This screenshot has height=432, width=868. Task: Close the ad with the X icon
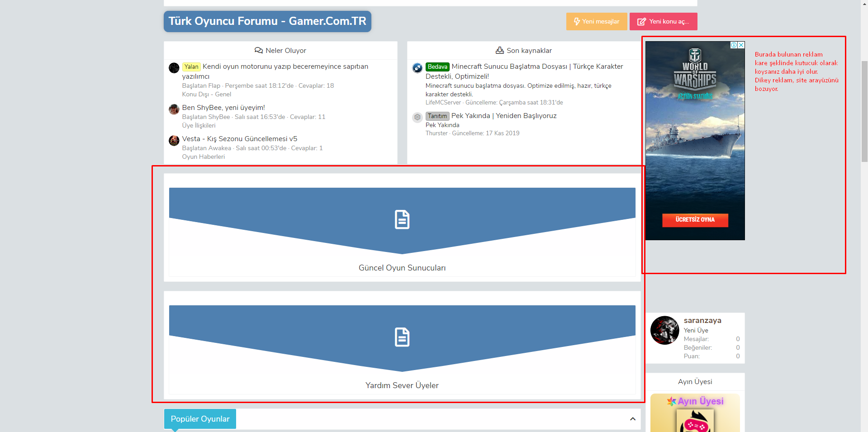coord(741,45)
